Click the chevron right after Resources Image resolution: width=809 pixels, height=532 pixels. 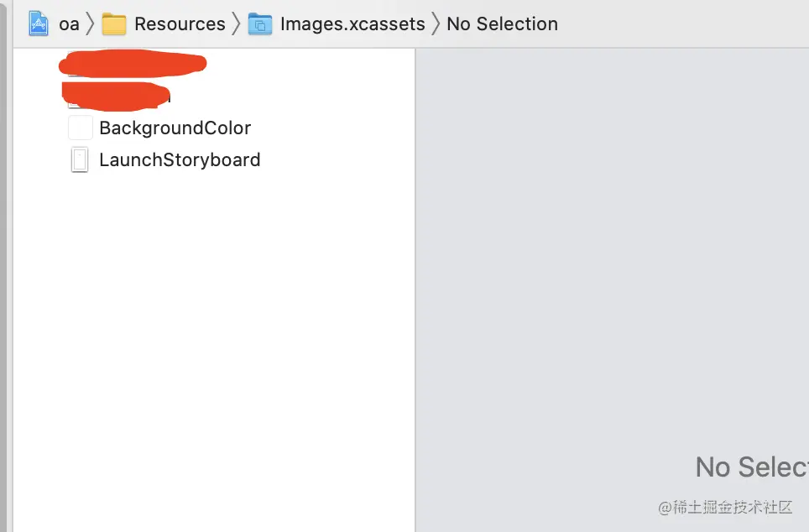237,23
